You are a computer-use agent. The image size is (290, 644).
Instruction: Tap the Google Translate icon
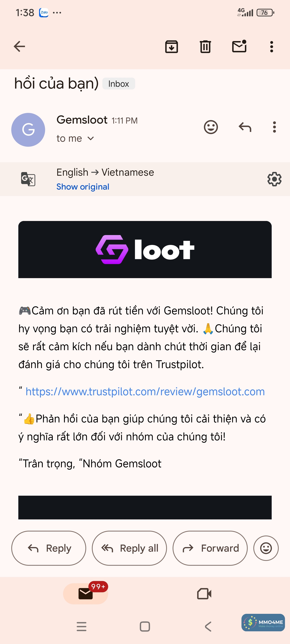coord(28,179)
